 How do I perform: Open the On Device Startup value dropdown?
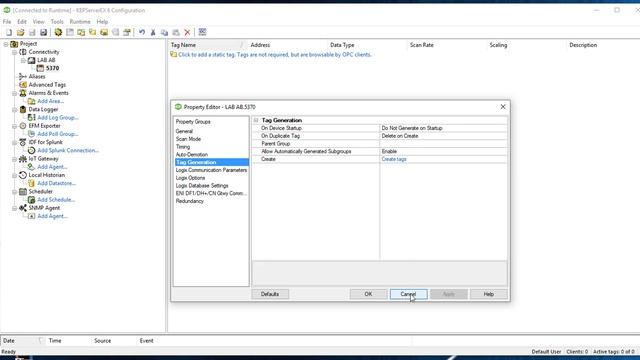click(x=444, y=128)
